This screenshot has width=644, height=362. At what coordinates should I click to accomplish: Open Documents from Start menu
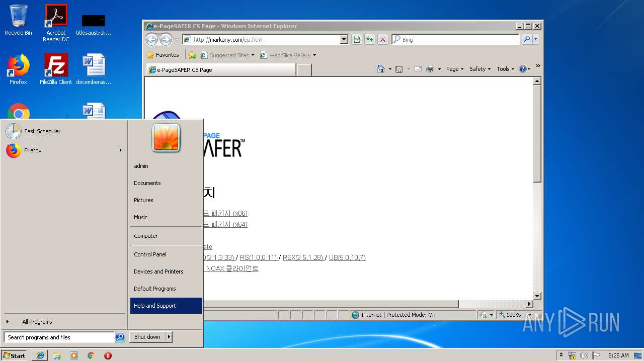[166, 183]
